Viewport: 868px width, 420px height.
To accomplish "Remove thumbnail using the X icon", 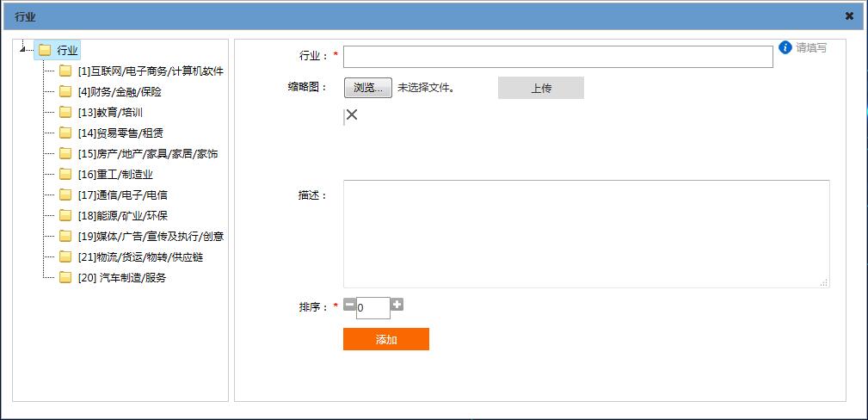I will tap(351, 114).
